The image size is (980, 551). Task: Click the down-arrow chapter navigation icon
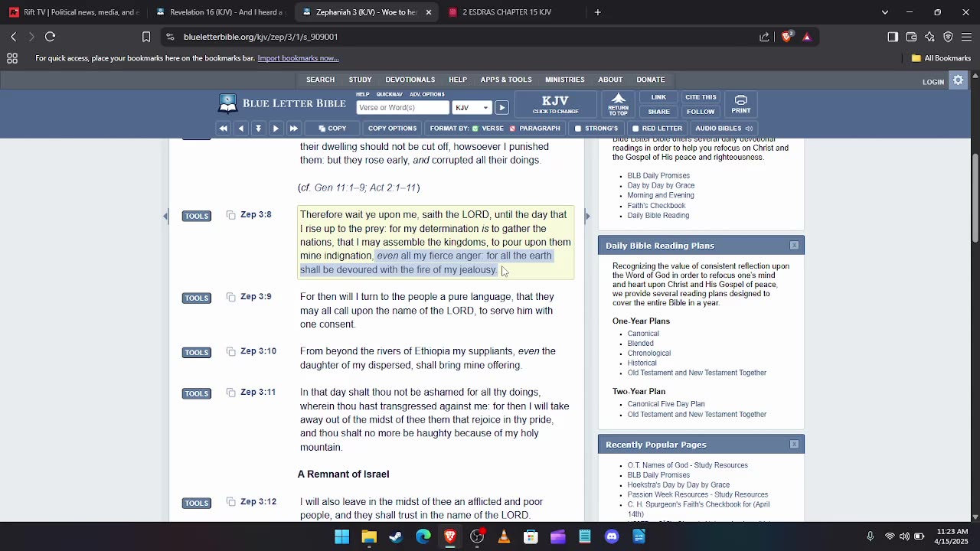(x=258, y=129)
